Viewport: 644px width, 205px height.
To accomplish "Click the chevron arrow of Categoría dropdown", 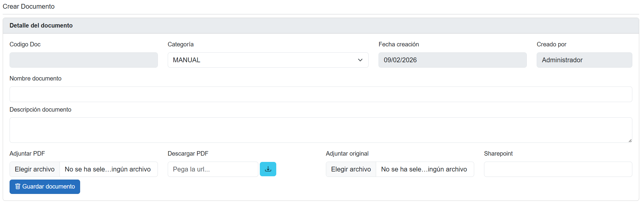I will [360, 60].
